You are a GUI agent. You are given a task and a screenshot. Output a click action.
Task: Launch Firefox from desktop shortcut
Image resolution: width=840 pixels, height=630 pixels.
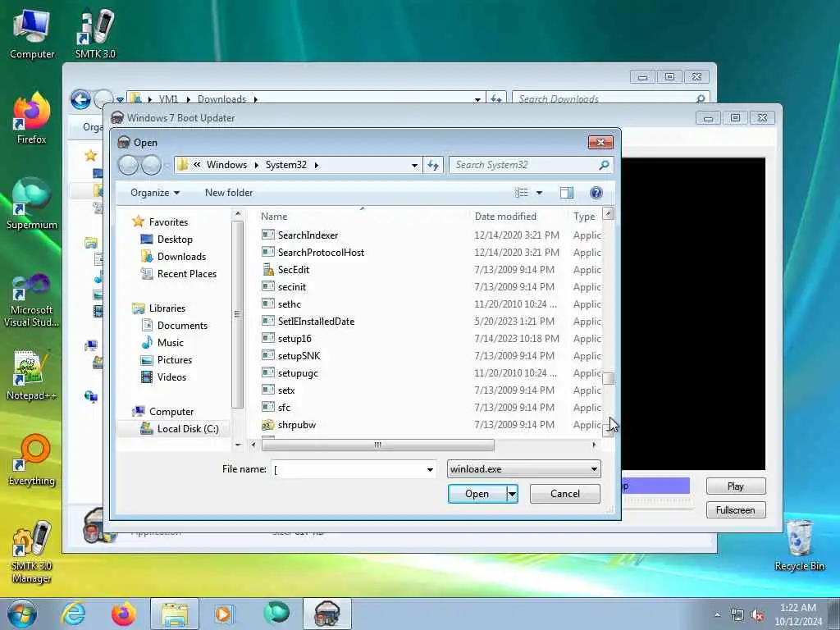point(32,118)
